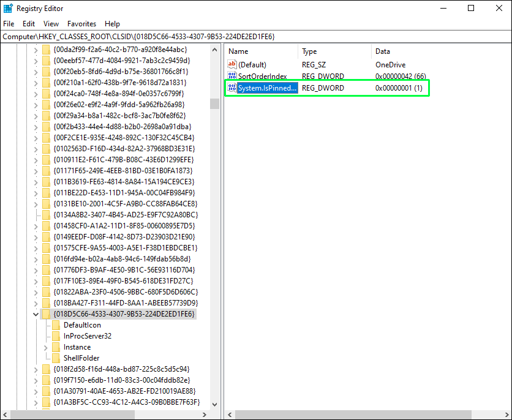Open the View menu
The height and width of the screenshot is (420, 512).
coord(51,24)
